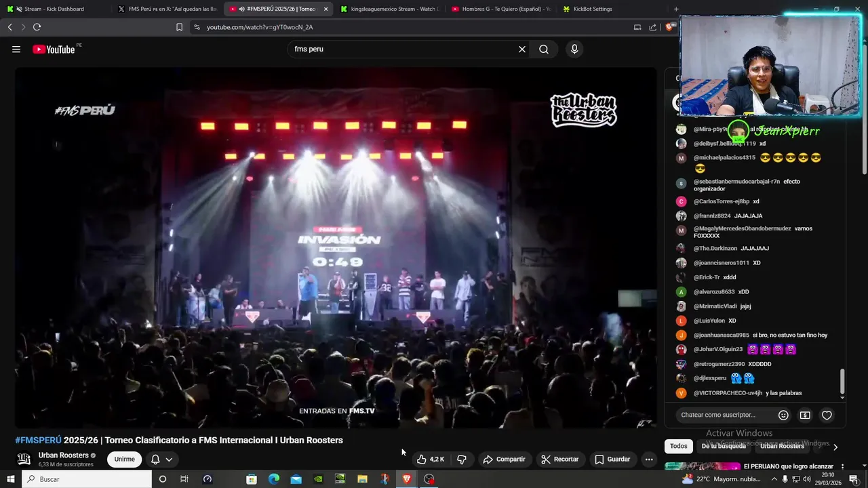Open the YouTube hamburger guide menu
The image size is (868, 488).
coord(16,49)
